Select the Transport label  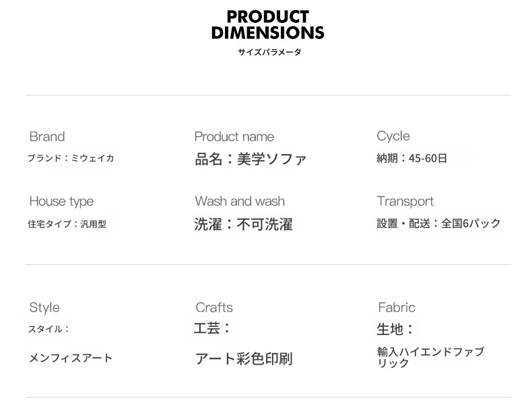click(405, 201)
